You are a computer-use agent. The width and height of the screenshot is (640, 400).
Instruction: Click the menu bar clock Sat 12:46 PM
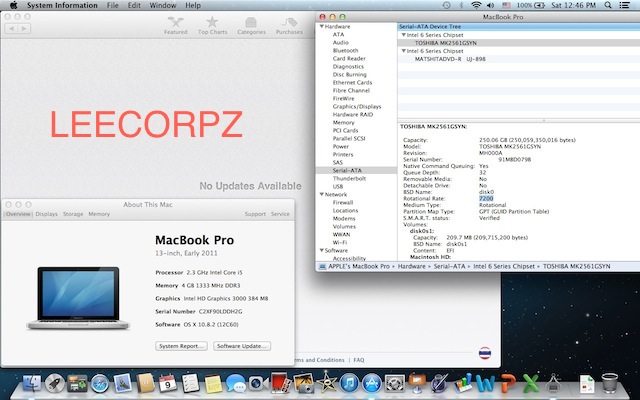click(573, 5)
